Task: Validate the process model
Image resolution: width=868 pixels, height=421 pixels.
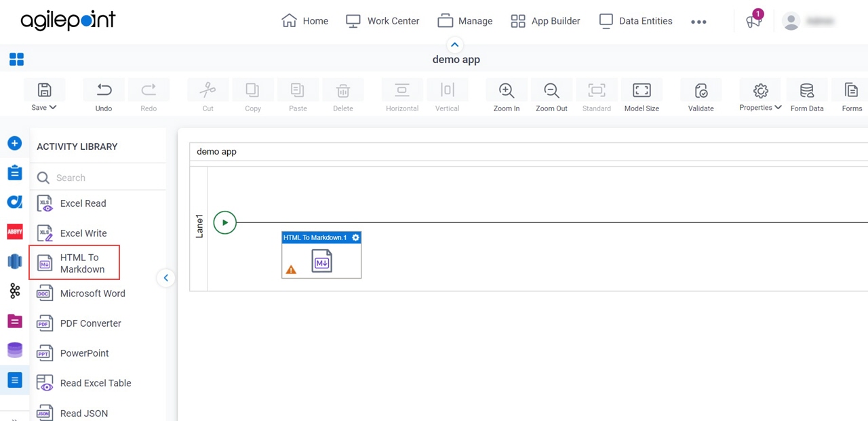Action: [x=701, y=90]
